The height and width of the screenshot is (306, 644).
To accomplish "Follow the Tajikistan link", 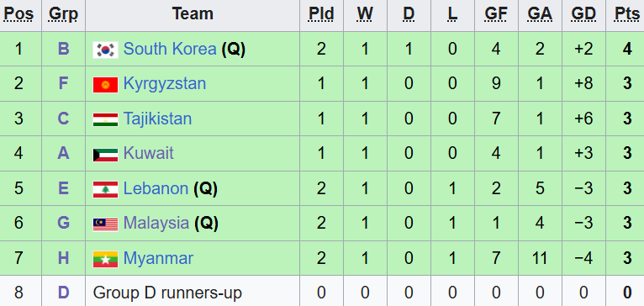I will coord(158,119).
